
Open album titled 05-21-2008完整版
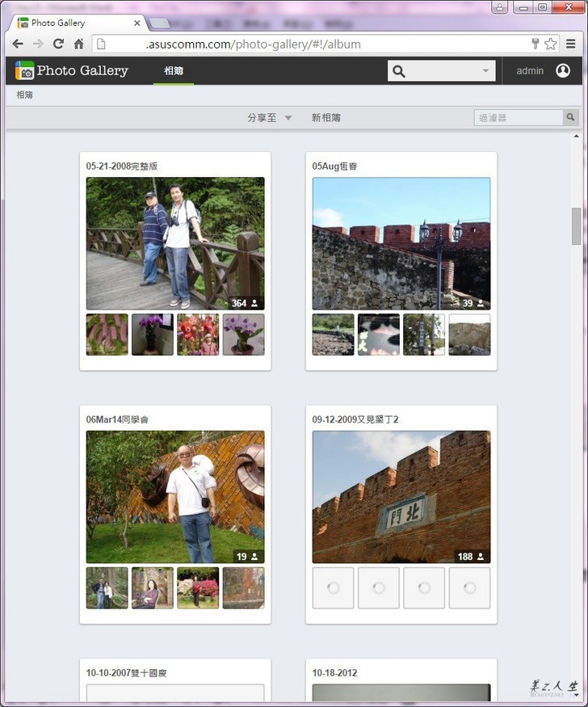tap(122, 166)
